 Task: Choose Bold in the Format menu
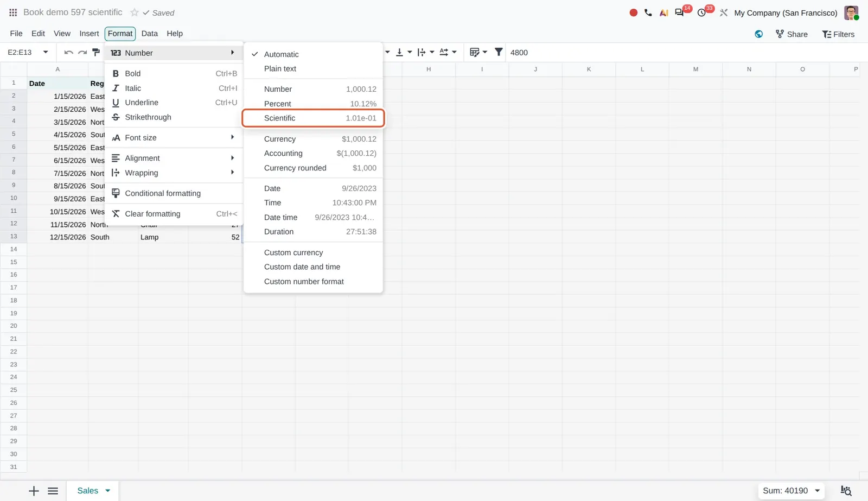(x=174, y=73)
